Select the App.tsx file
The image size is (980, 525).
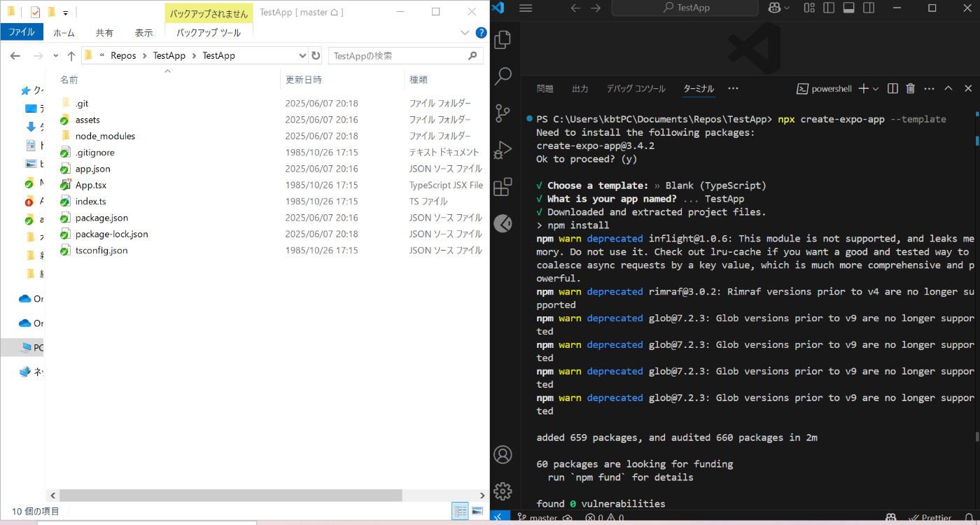91,185
